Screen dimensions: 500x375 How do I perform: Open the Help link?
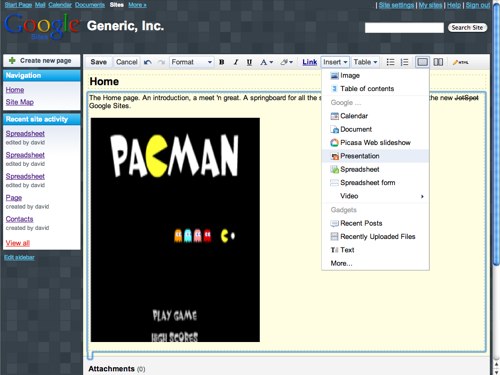coord(454,5)
